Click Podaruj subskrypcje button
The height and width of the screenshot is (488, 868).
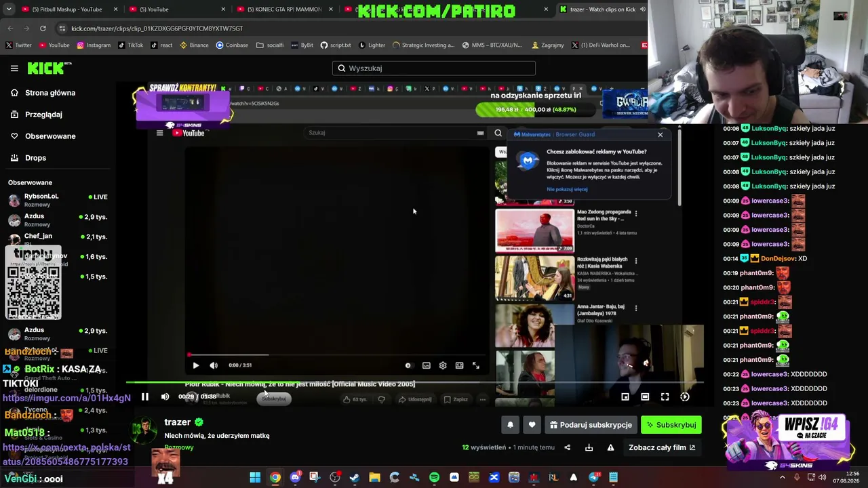pos(590,425)
